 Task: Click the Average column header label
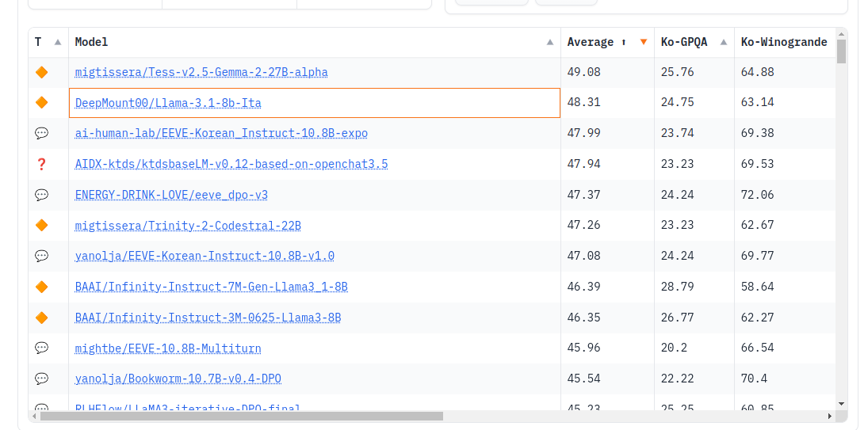click(590, 42)
